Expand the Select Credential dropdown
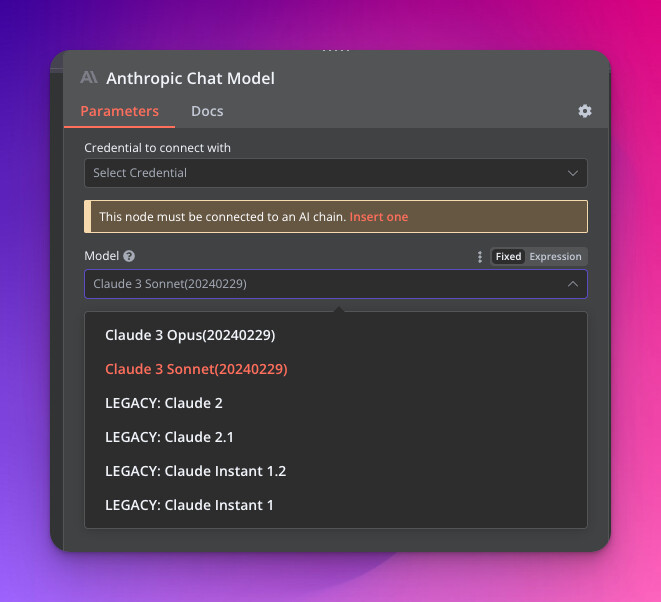The image size is (661, 602). click(336, 173)
